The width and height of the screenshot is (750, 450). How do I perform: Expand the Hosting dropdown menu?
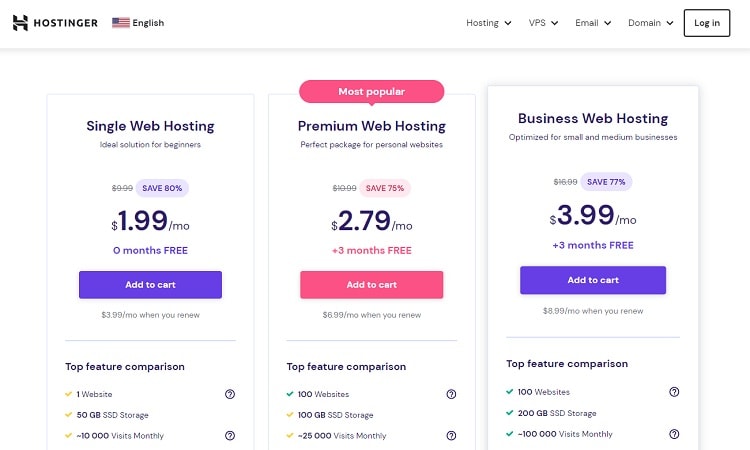coord(489,23)
